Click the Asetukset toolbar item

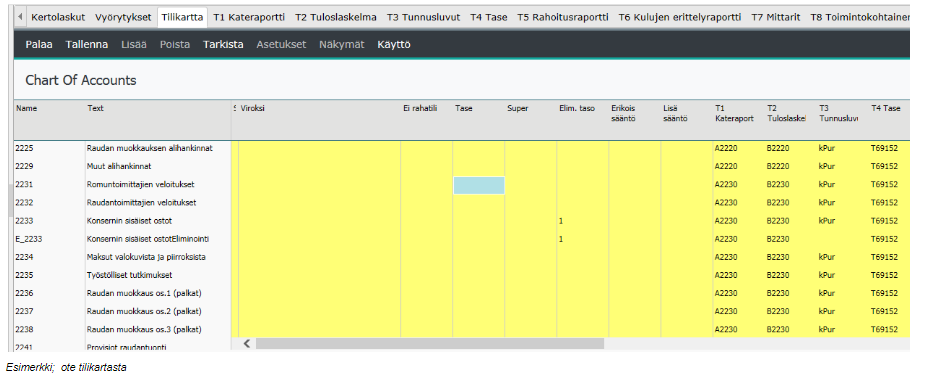(281, 44)
